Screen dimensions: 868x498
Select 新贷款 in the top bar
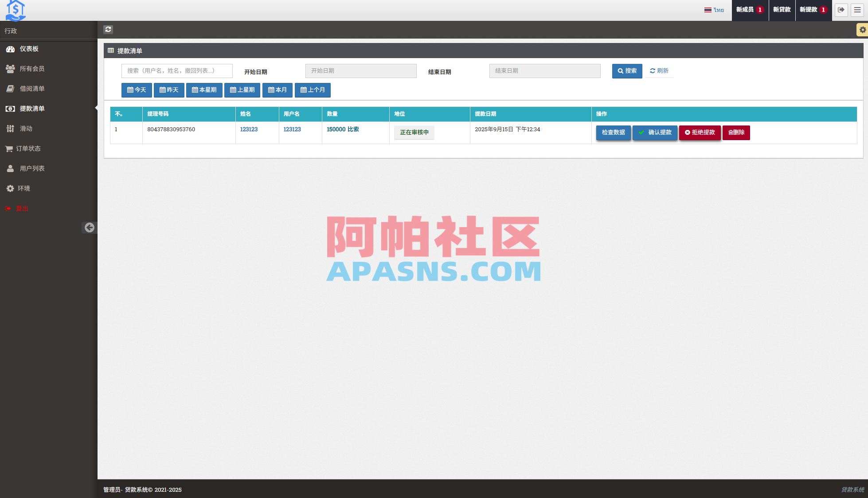point(782,10)
